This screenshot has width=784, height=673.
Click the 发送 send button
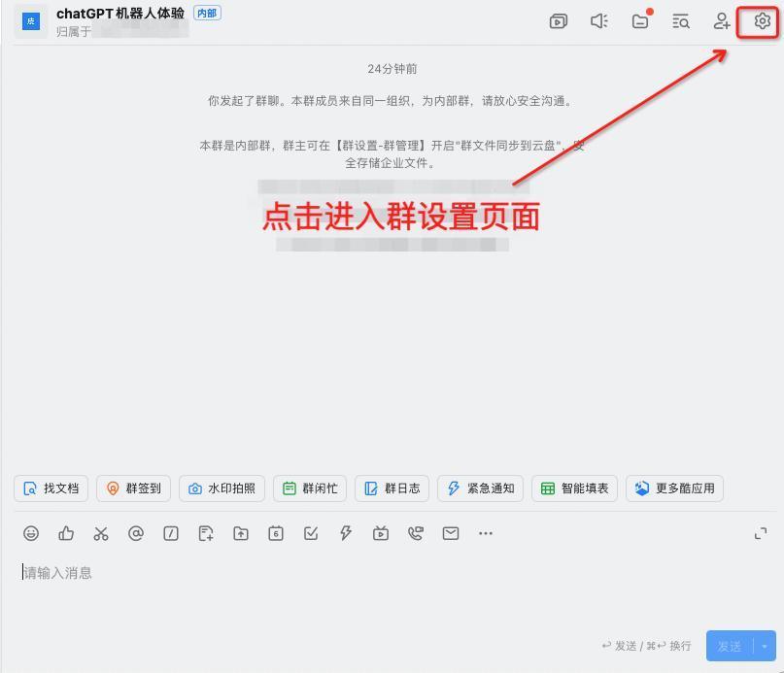730,647
